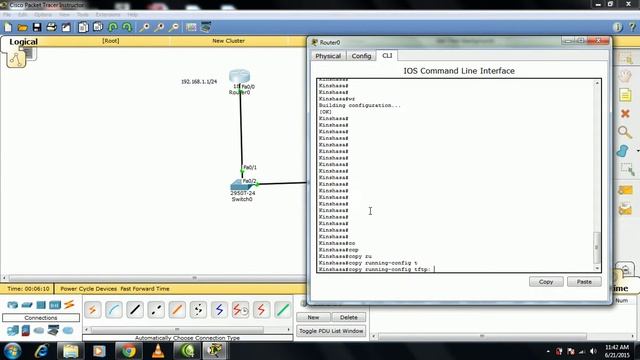Image resolution: width=640 pixels, height=360 pixels.
Task: Select the Multiuser Connection cloud icon
Action: click(x=68, y=330)
